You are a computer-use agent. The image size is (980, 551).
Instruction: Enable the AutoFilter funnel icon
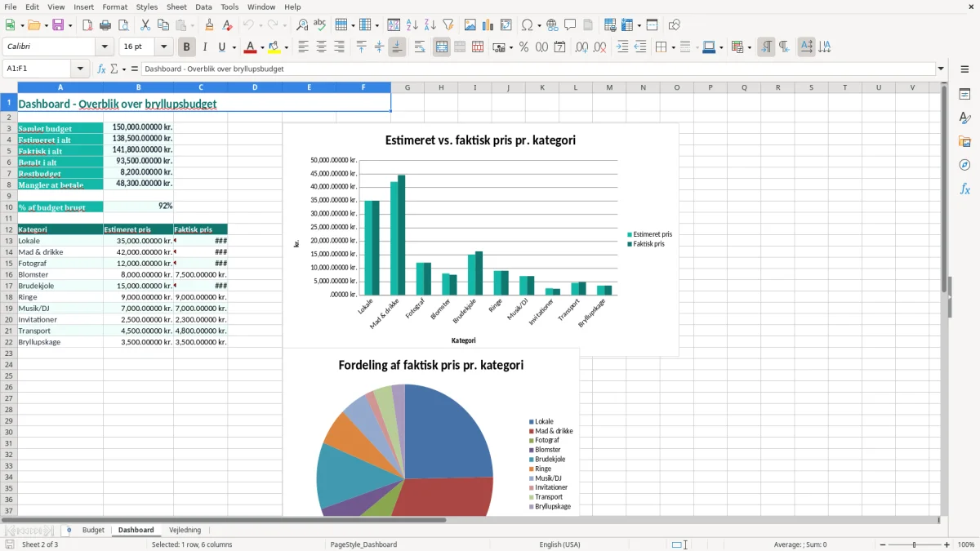coord(448,25)
